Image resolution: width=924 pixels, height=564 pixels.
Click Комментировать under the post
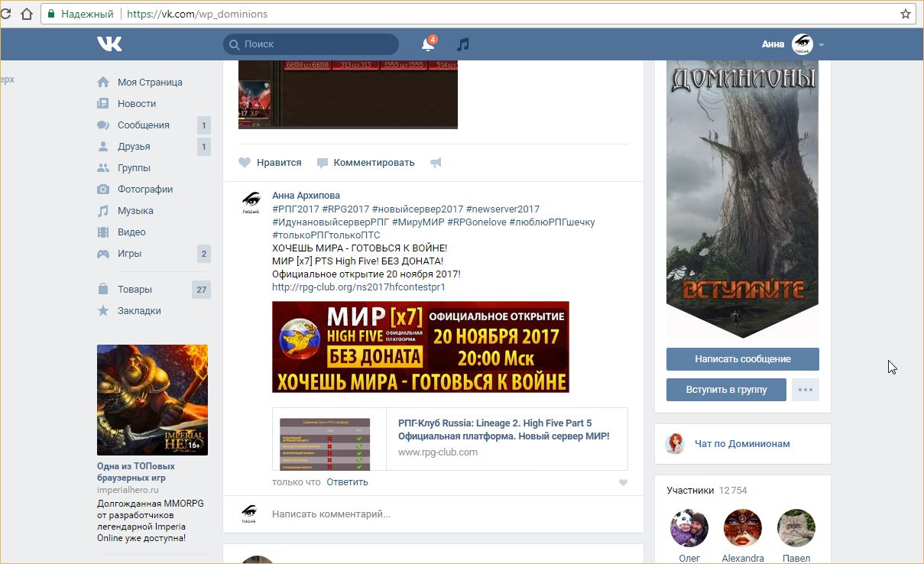pyautogui.click(x=366, y=163)
